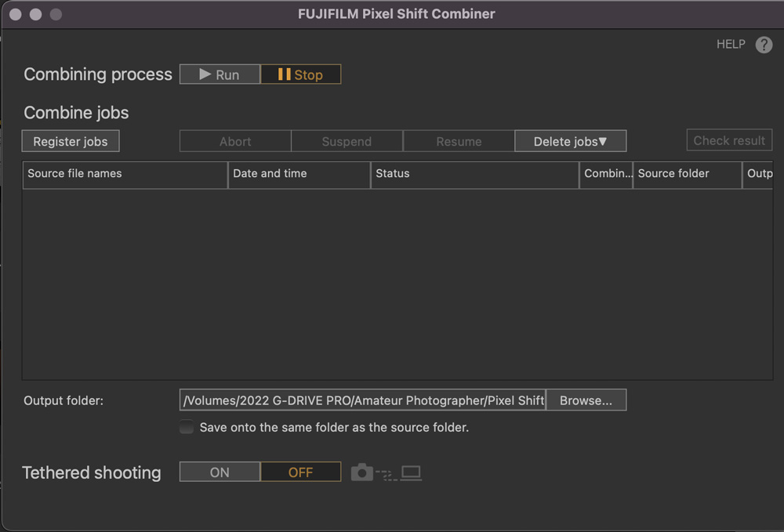This screenshot has width=784, height=532.
Task: Enable saving onto the source folder
Action: pyautogui.click(x=187, y=427)
